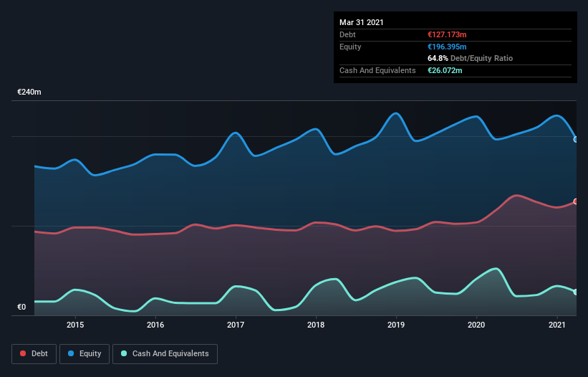Select the Cash endpoint marker for 2021
Screen dimensions: 588x377
coord(576,292)
